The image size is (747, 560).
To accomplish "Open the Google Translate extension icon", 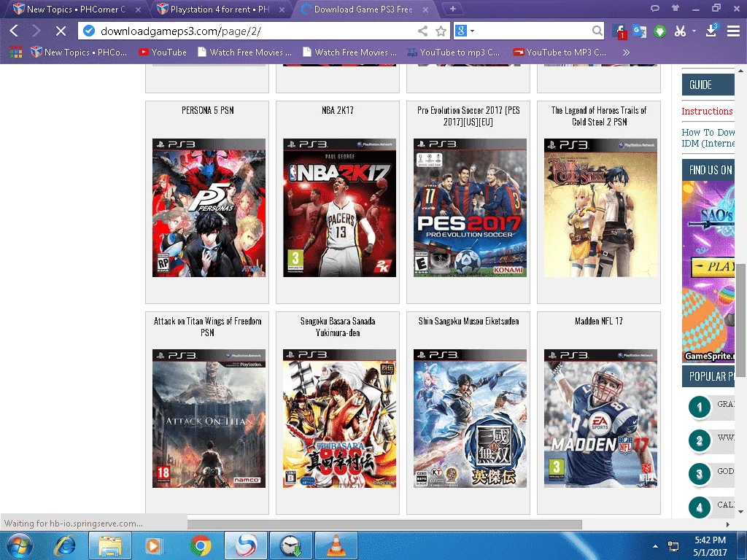I will click(x=639, y=31).
